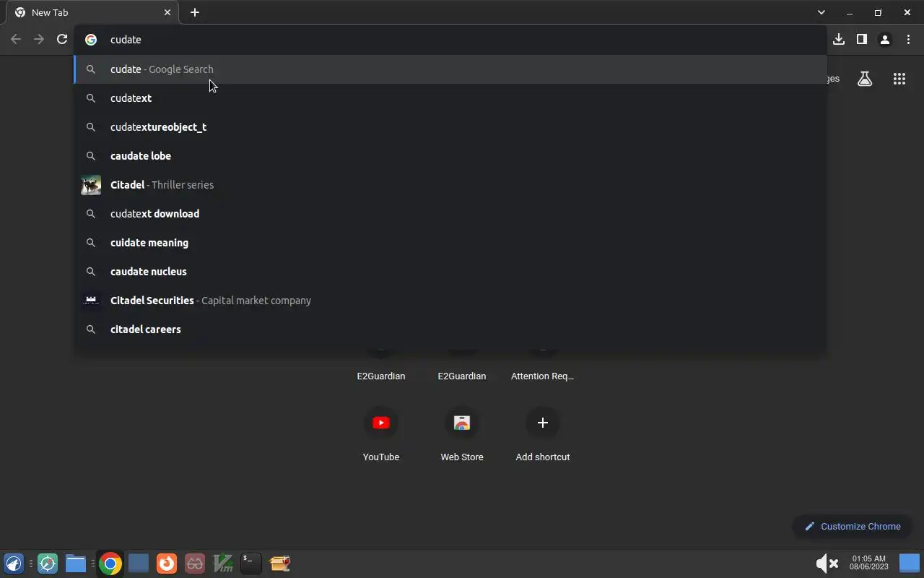
Task: Open Chrome three-dot menu
Action: pos(908,40)
